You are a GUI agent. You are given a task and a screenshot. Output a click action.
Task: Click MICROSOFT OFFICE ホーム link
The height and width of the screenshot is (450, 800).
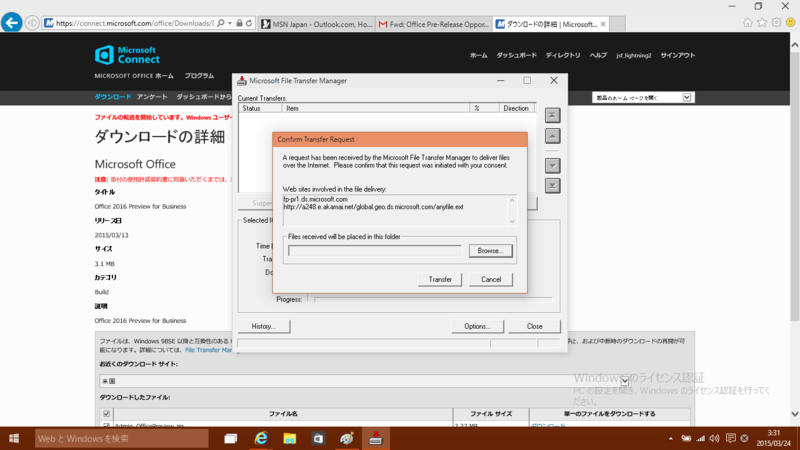click(x=134, y=76)
